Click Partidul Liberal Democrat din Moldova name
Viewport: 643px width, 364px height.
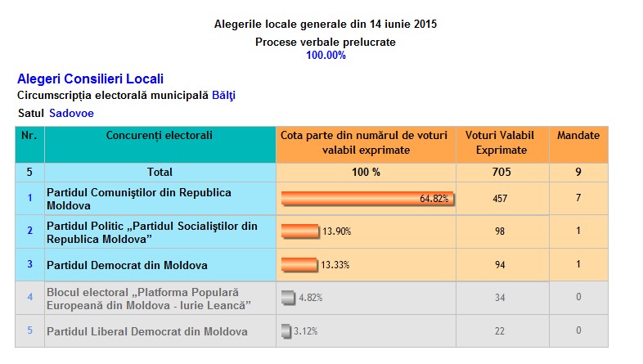point(146,331)
